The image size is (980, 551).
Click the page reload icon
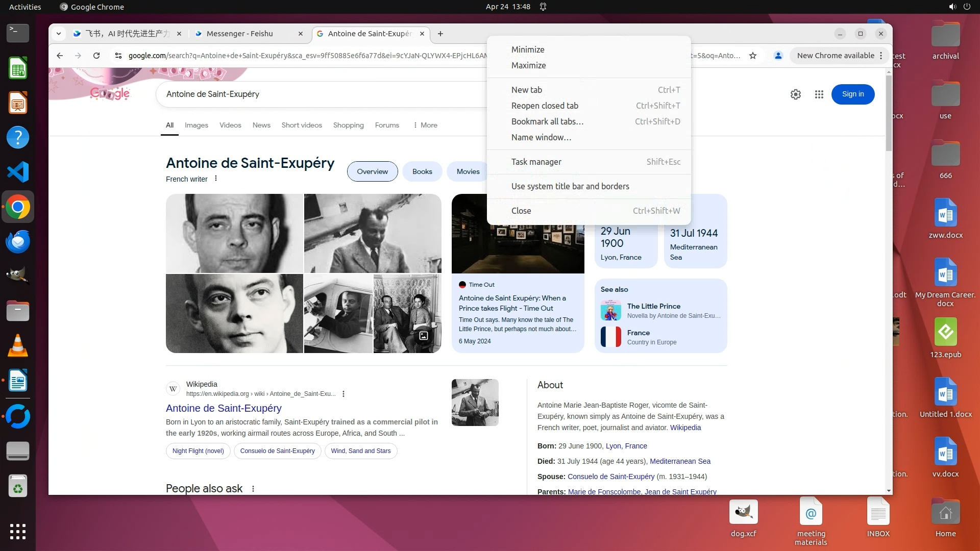[96, 56]
